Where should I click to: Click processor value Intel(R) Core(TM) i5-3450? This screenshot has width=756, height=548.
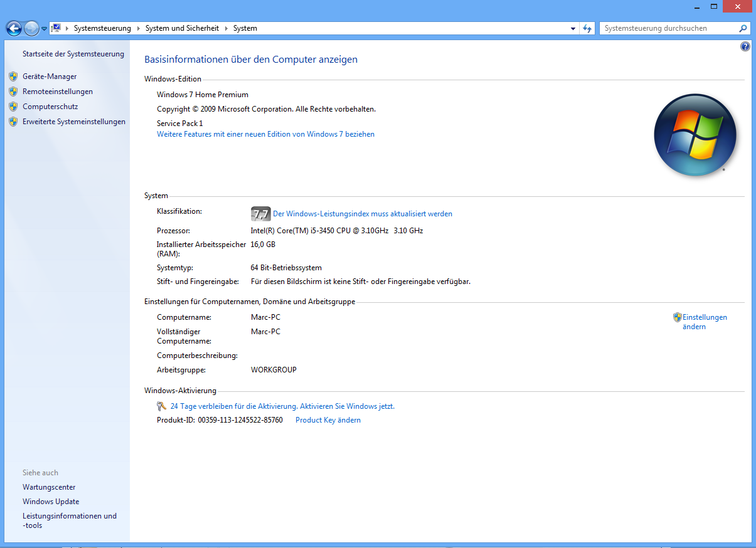(x=337, y=231)
